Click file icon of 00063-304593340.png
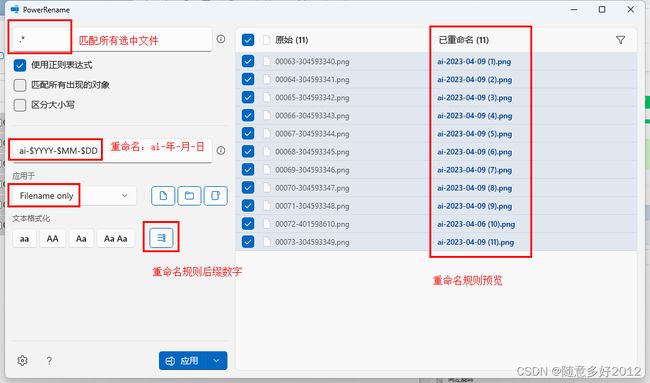The width and height of the screenshot is (650, 383). 266,61
